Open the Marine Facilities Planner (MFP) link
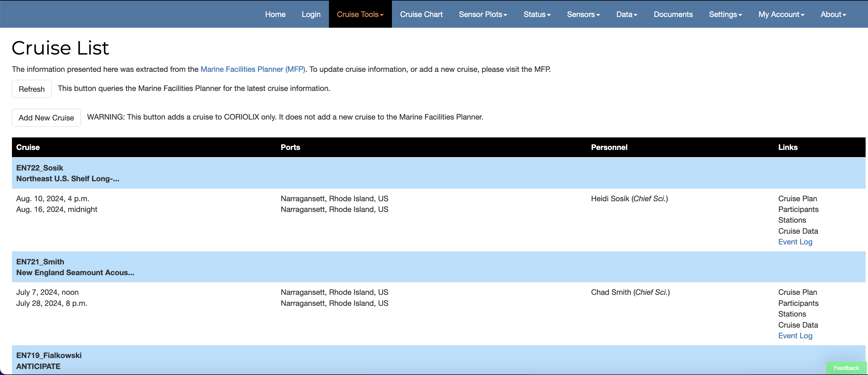Screen dimensions: 868x375 click(253, 69)
